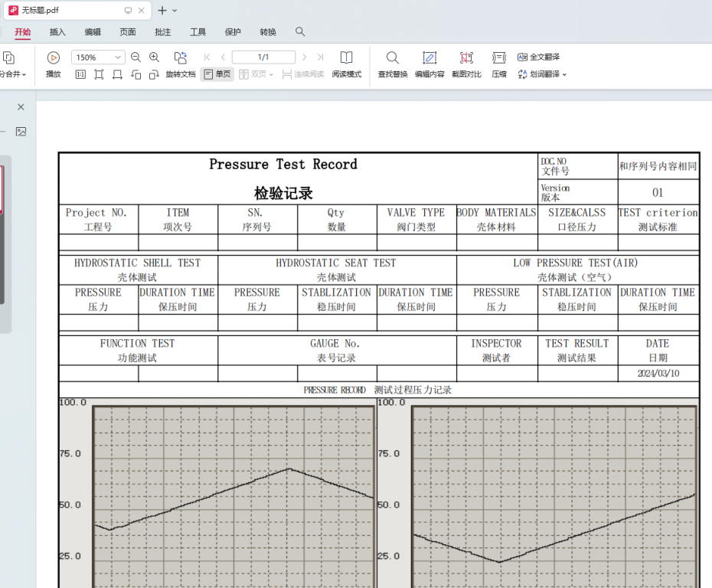Click the 'HYDROSTATIC SEAT TEST' header cell
This screenshot has width=712, height=588.
(336, 269)
